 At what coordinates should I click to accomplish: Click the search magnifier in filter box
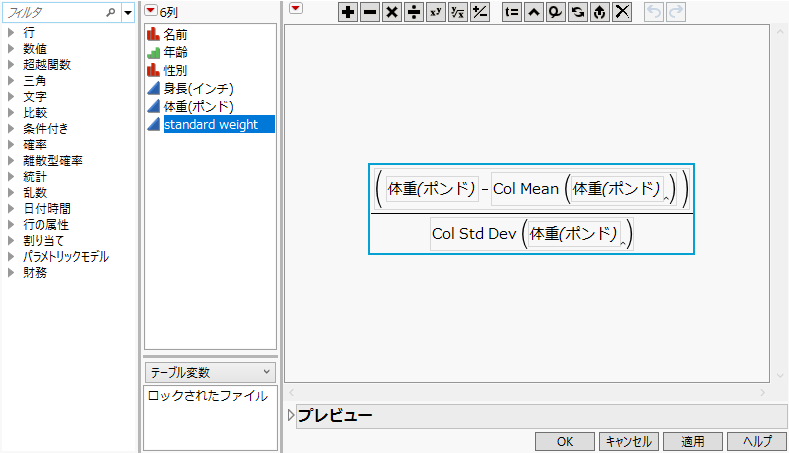(x=111, y=12)
